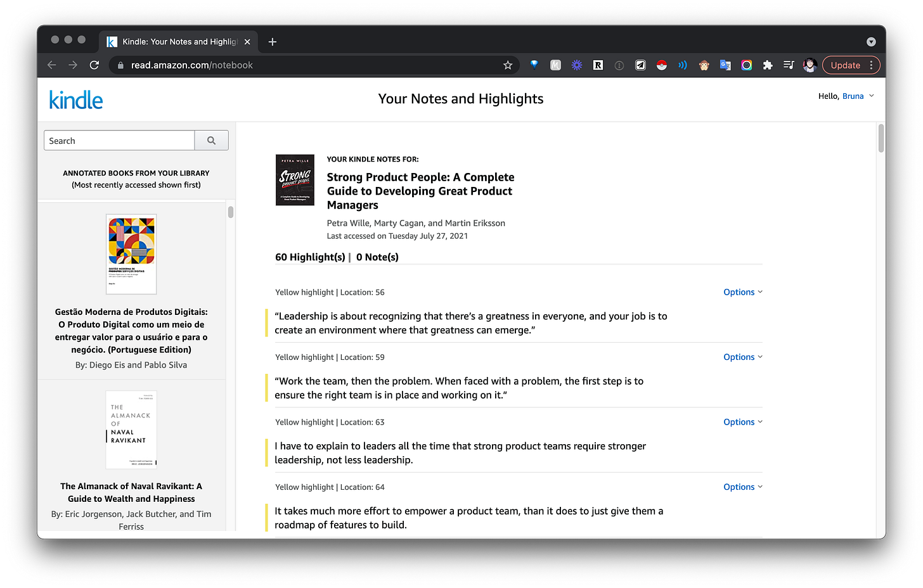The height and width of the screenshot is (588, 923).
Task: Open the Readwise R extension icon
Action: (598, 65)
